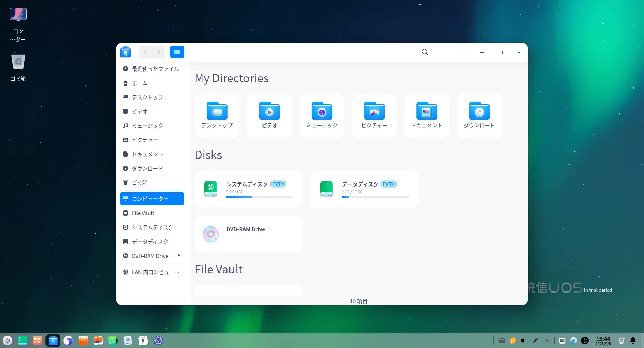Select ホーム in the sidebar
Image resolution: width=644 pixels, height=348 pixels.
(x=139, y=83)
